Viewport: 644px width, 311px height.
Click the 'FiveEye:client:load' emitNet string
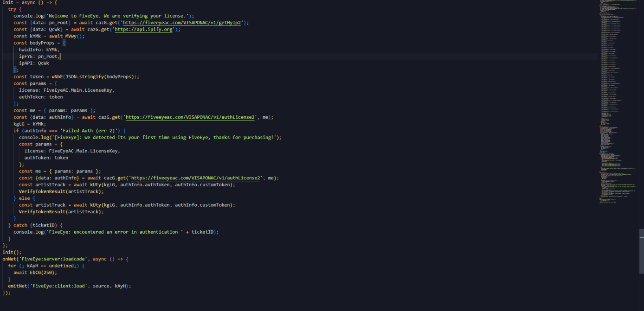(x=58, y=286)
